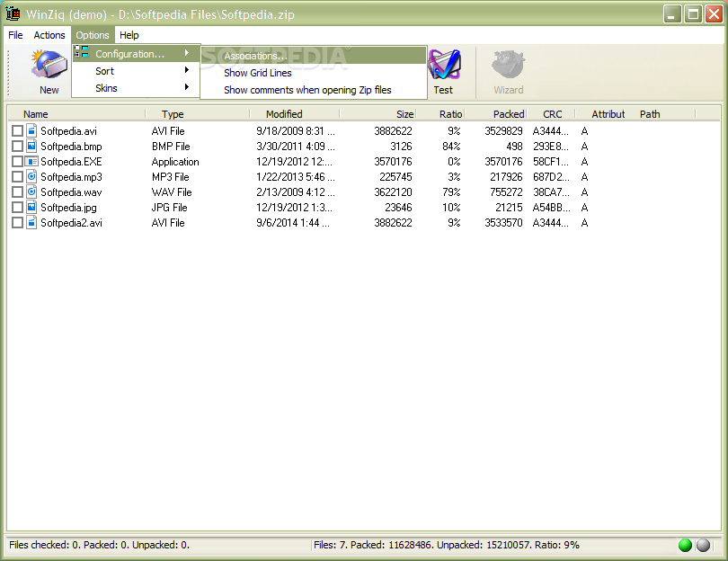Sort by the CRC column header
The image size is (728, 561).
tap(552, 114)
